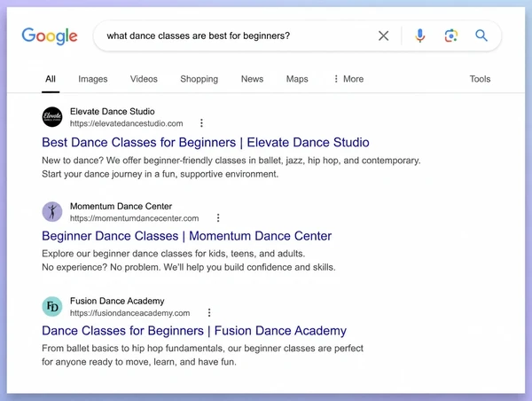Select the All results tab

point(51,79)
